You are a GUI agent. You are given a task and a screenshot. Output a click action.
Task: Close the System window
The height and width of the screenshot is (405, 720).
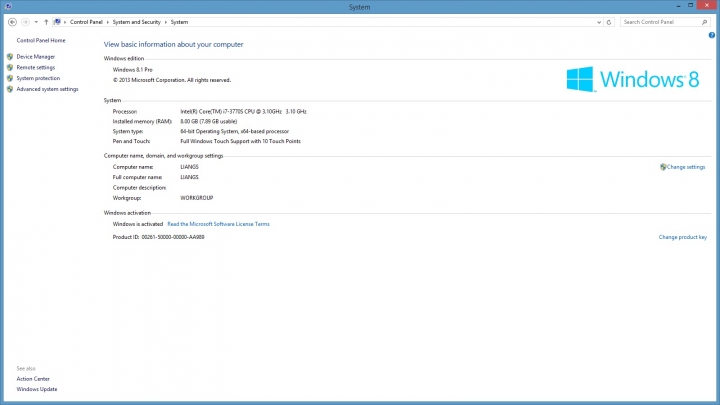coord(707,6)
